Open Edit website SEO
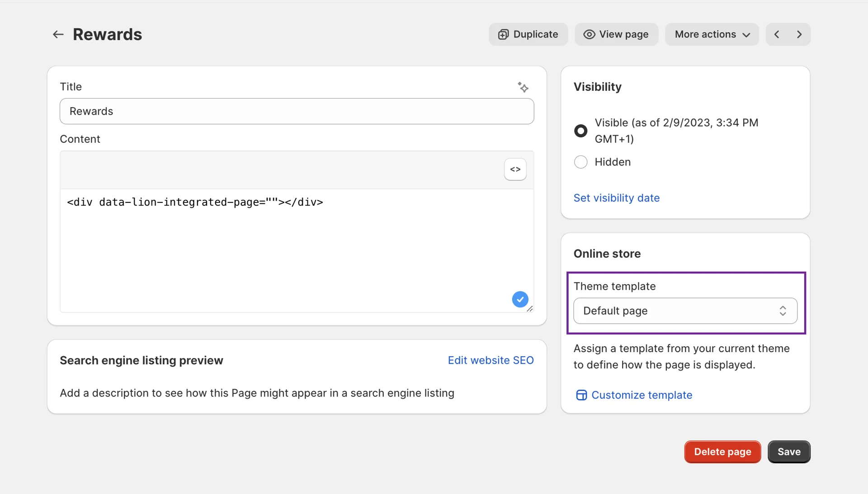The height and width of the screenshot is (494, 868). tap(491, 360)
